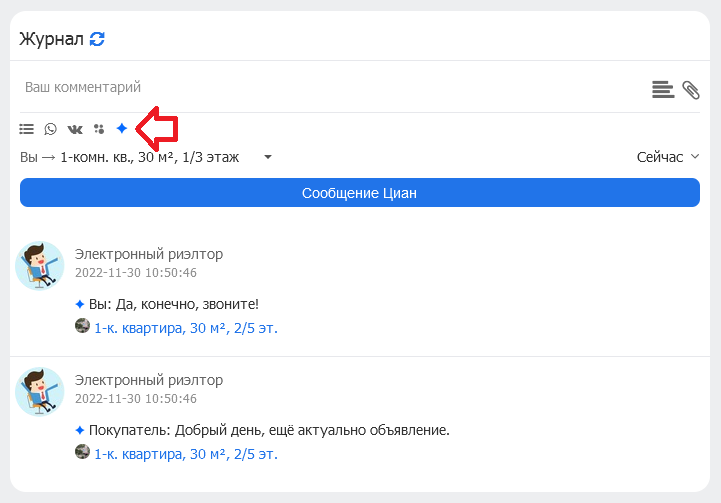
Task: Open apartment photo thumbnail in second entry
Action: pos(82,452)
